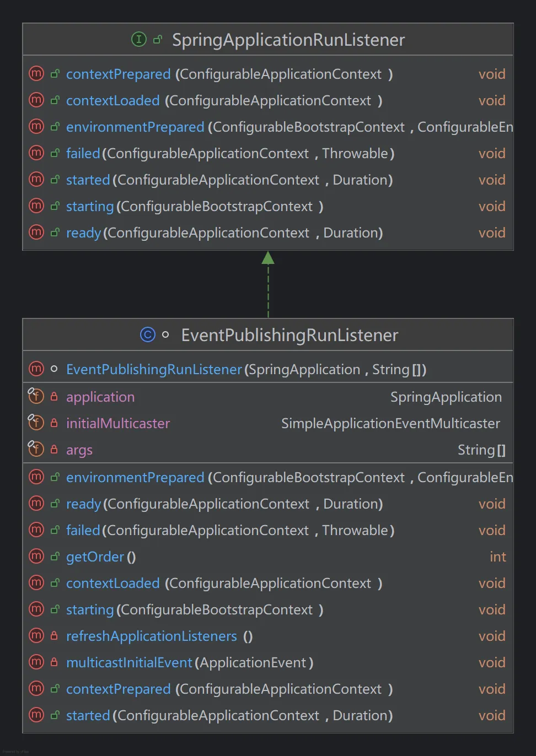Select the multicastInitialEvent method name
Viewport: 536px width, 756px height.
pos(129,663)
